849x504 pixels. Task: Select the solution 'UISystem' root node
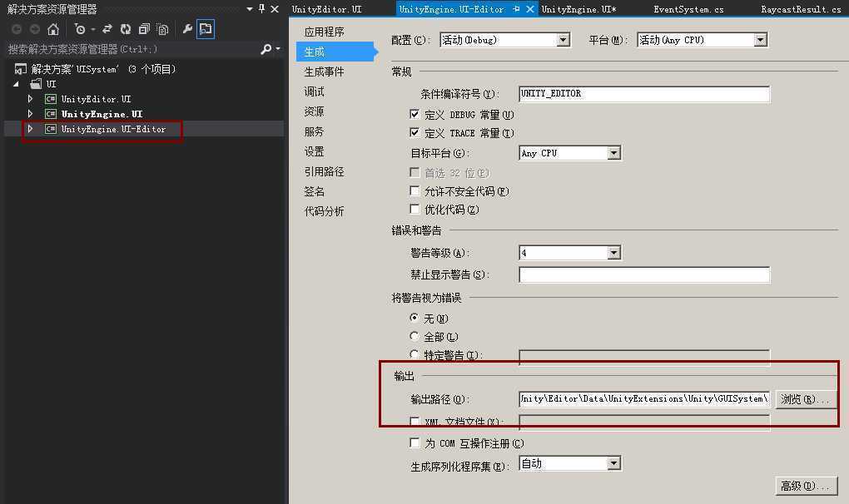103,69
